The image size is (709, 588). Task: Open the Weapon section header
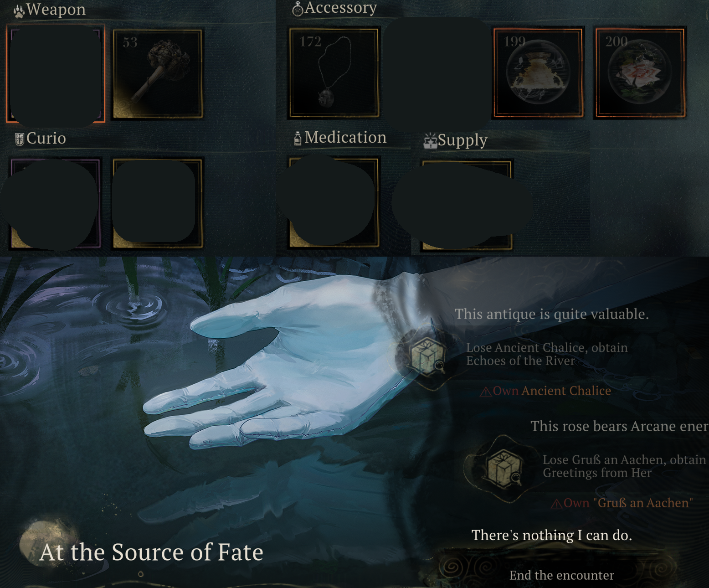[50, 10]
